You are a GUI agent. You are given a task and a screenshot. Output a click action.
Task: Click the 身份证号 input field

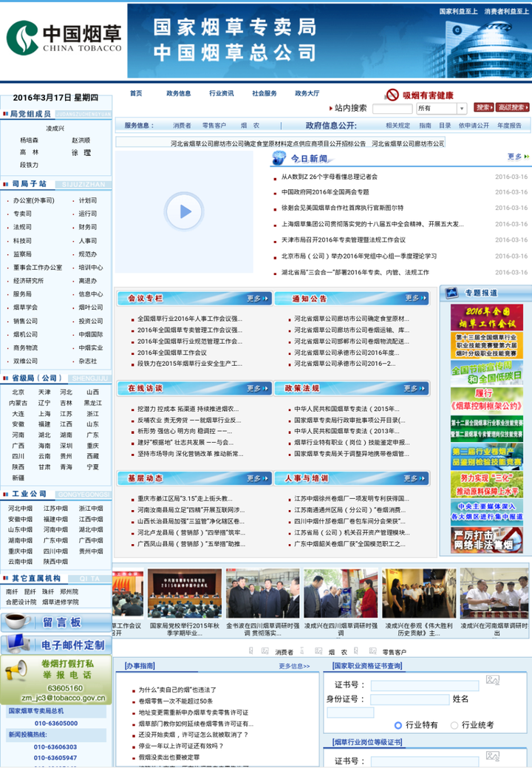(409, 699)
